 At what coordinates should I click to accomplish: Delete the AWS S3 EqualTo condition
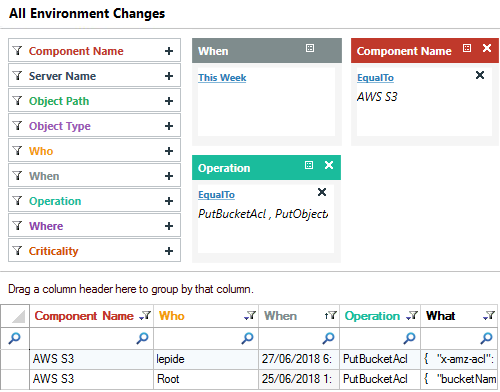(480, 75)
